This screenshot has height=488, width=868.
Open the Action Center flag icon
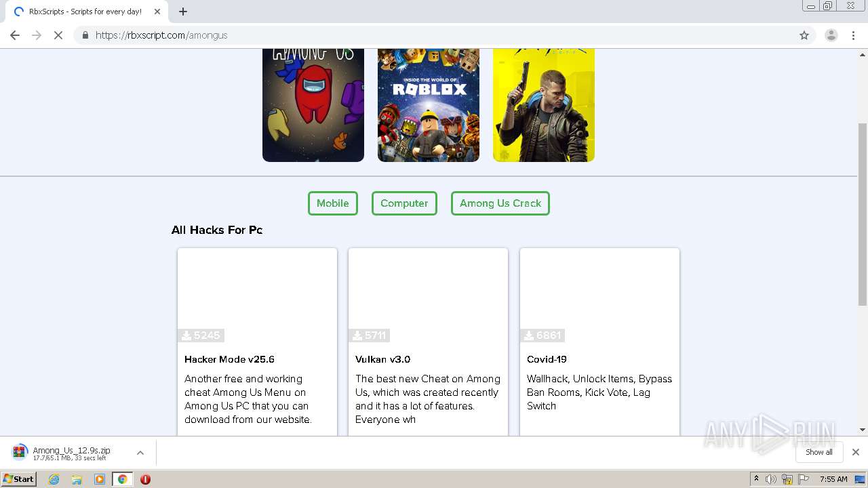[x=804, y=479]
